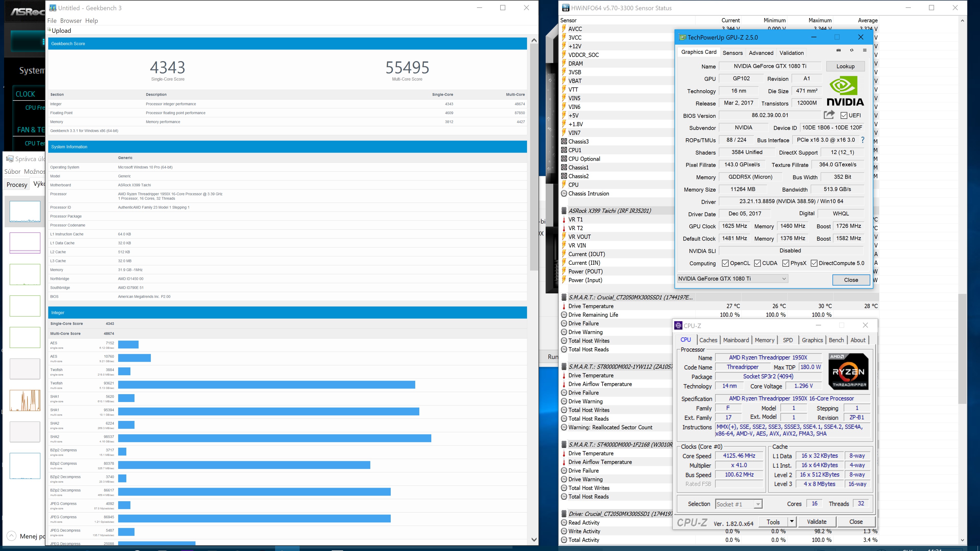Click the CPU-Z title bar icon
Screen dimensions: 980x551
(x=678, y=325)
